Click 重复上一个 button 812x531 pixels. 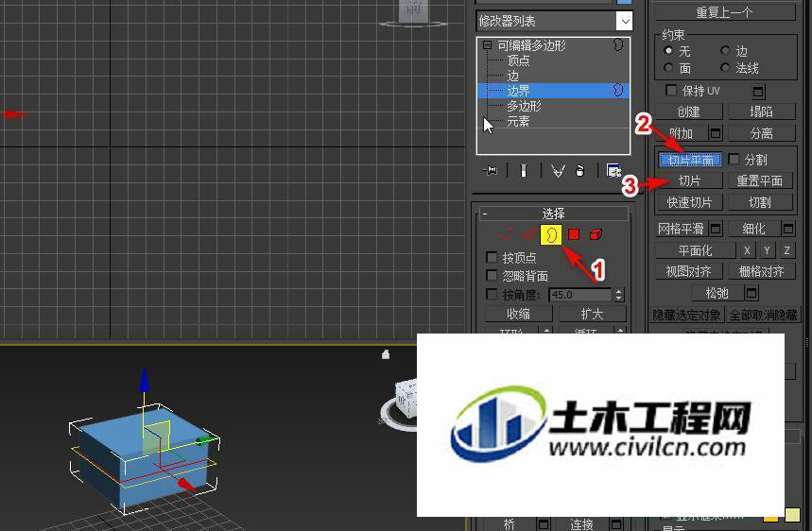tap(724, 12)
